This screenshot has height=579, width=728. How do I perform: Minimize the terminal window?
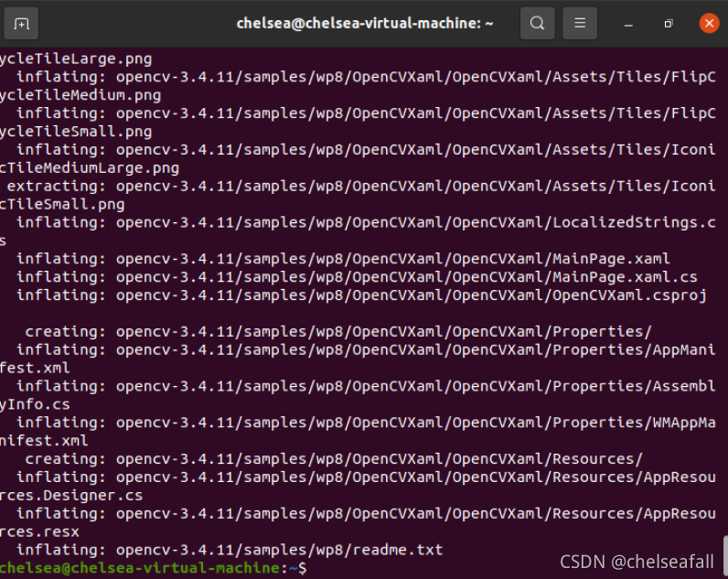[x=628, y=24]
